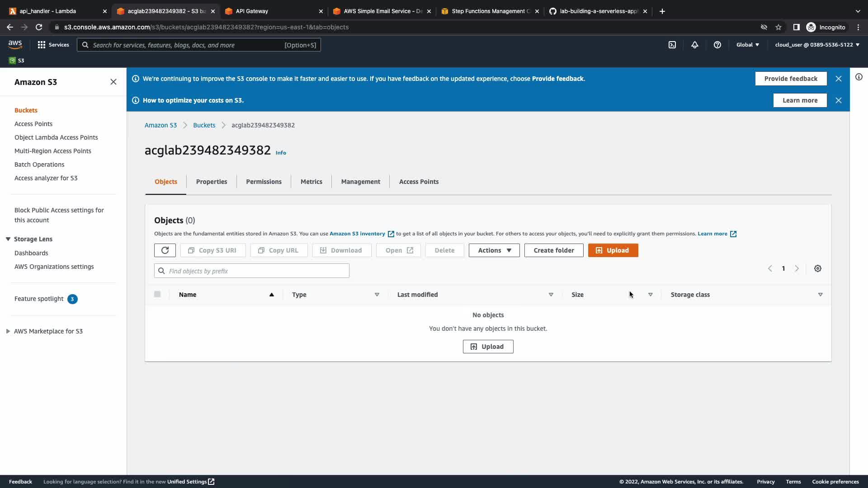The height and width of the screenshot is (488, 868).
Task: Click the Create folder button
Action: tap(554, 250)
